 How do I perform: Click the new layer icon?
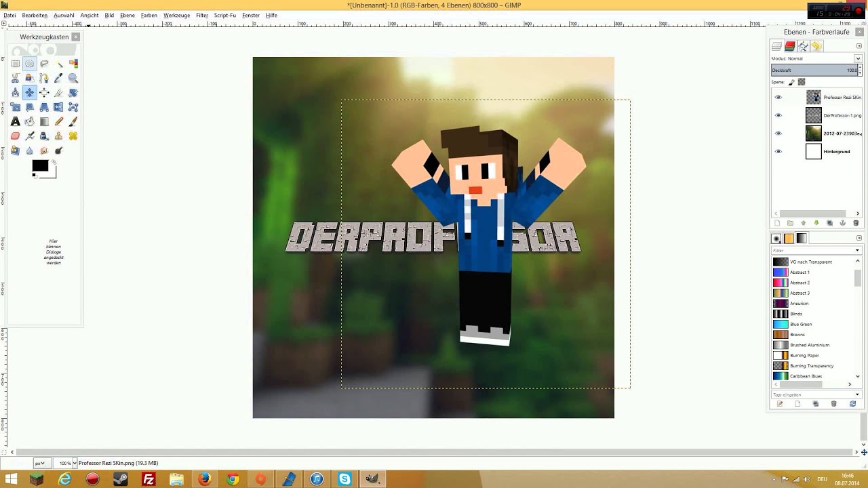(777, 223)
